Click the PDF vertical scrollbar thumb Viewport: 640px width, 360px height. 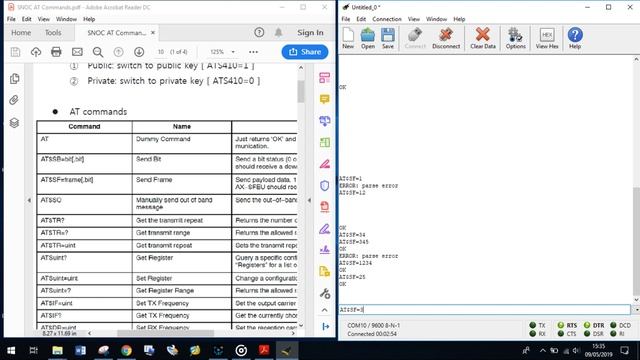tap(301, 91)
